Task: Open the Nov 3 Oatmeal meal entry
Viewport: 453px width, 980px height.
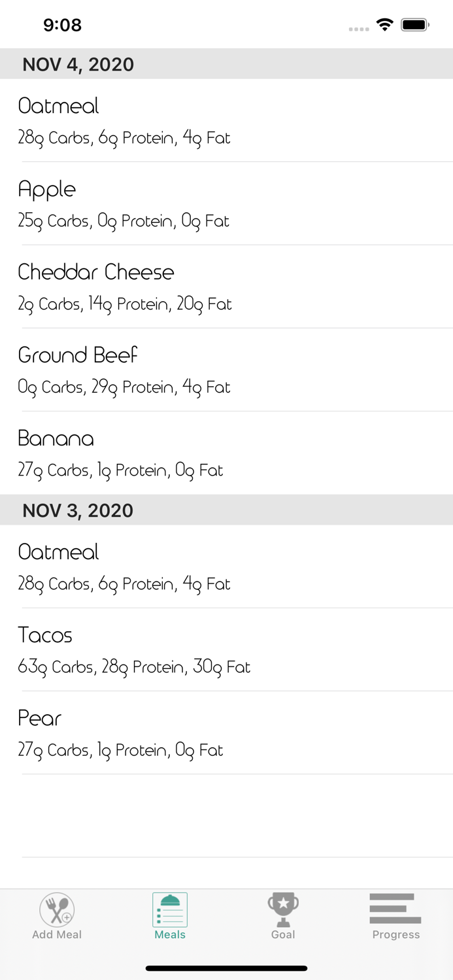Action: coord(226,567)
